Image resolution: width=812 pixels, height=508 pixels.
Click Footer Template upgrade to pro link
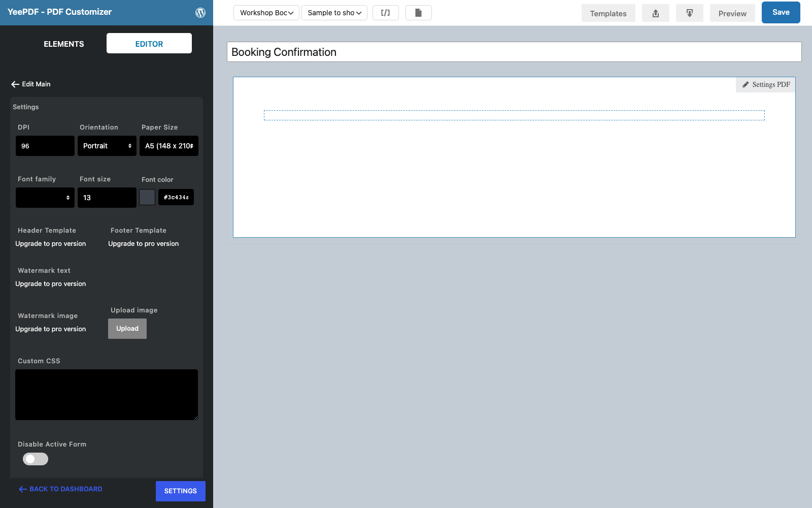pos(144,244)
